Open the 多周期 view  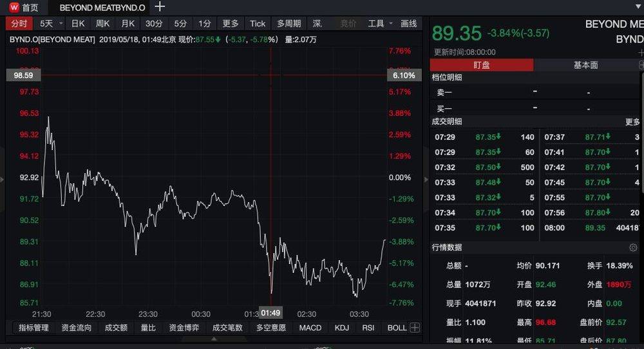coord(289,23)
